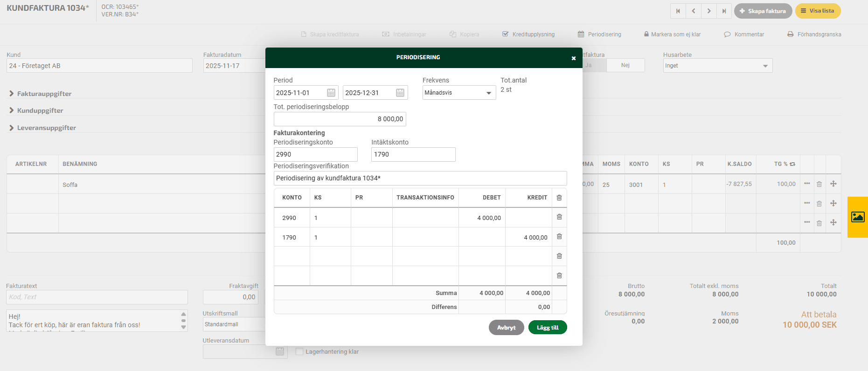Image resolution: width=868 pixels, height=371 pixels.
Task: Open the period end date calendar picker
Action: pyautogui.click(x=400, y=93)
